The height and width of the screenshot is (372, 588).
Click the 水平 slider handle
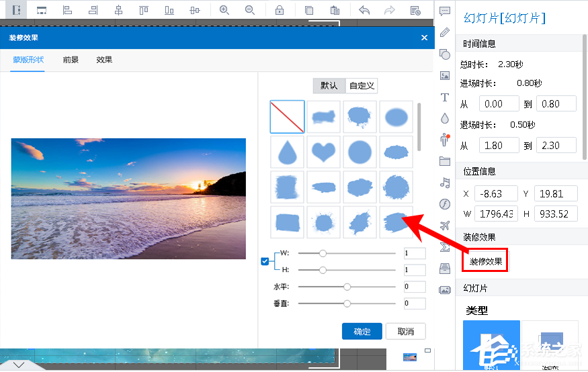pyautogui.click(x=347, y=287)
